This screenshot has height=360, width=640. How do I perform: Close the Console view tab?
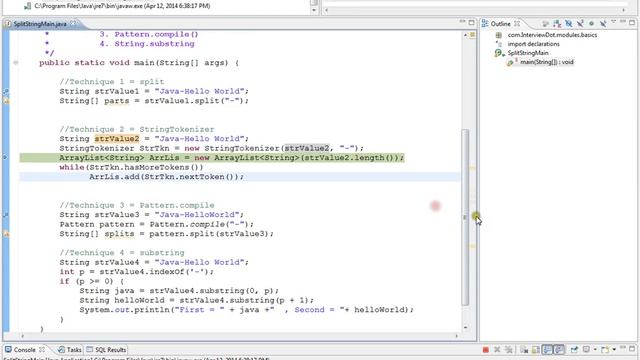(x=42, y=350)
